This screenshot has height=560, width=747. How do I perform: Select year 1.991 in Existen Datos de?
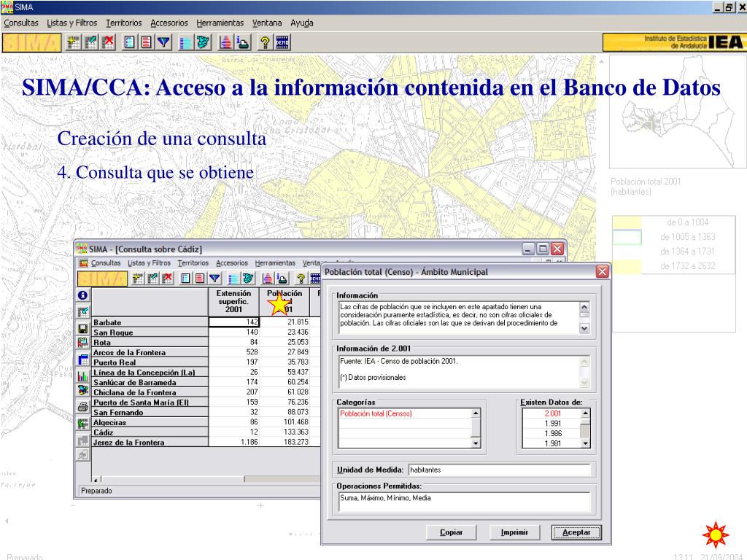[552, 424]
